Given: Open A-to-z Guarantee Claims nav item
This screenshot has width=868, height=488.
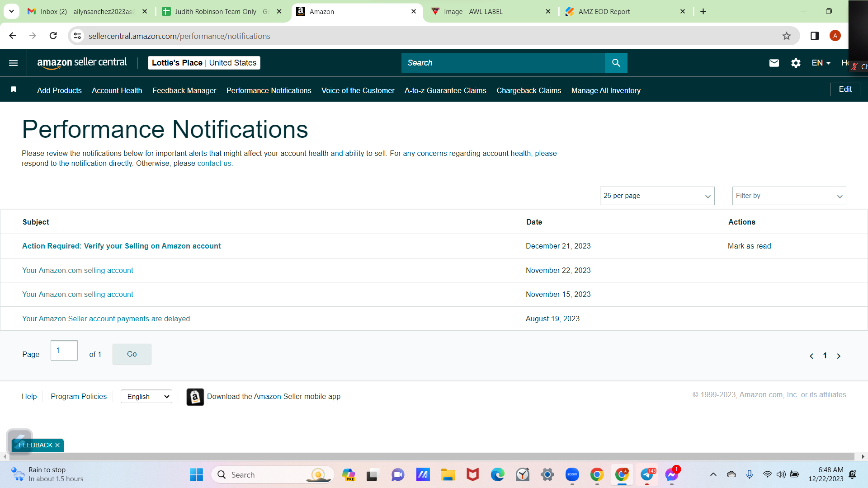Looking at the screenshot, I should 445,90.
